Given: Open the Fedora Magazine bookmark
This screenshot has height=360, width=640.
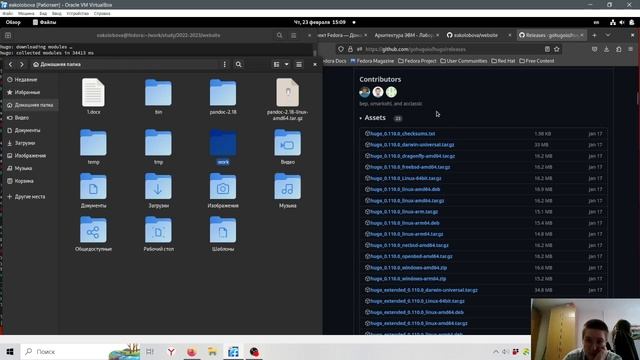Looking at the screenshot, I should point(372,61).
